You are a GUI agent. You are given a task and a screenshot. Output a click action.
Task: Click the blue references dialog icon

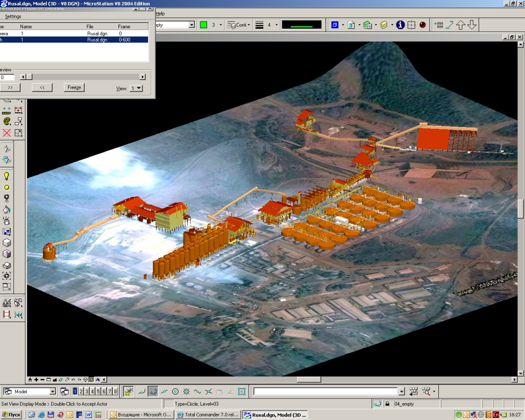(335, 25)
